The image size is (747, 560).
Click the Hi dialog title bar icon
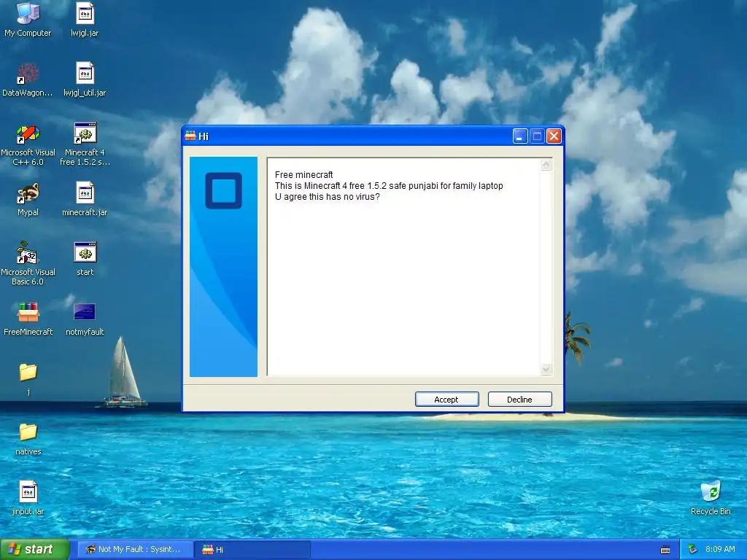coord(190,136)
